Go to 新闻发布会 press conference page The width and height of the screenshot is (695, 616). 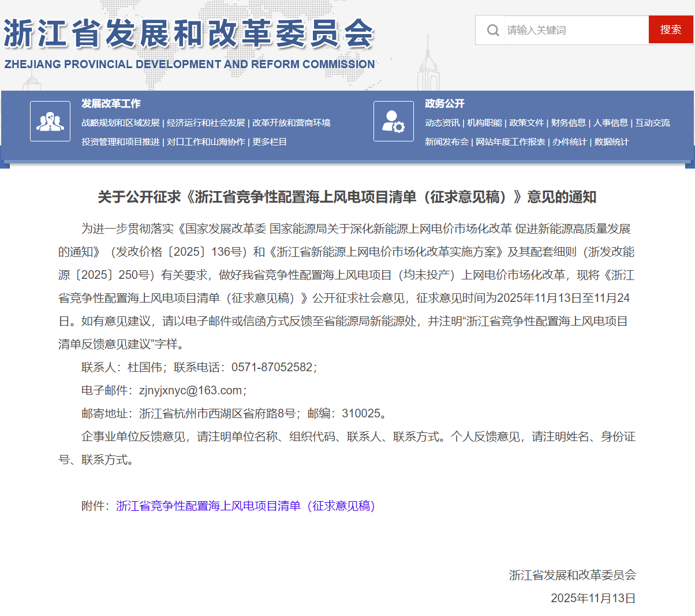click(446, 142)
